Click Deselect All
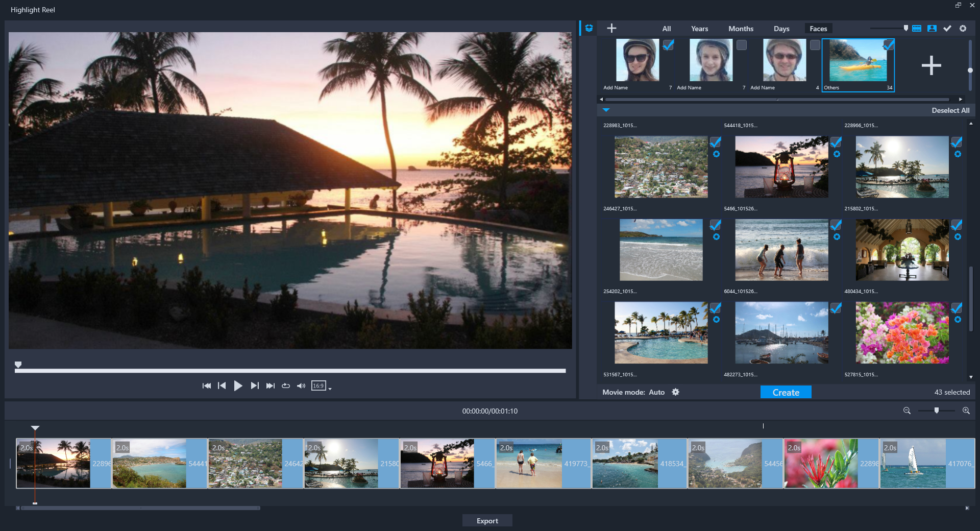Image resolution: width=980 pixels, height=531 pixels. click(950, 110)
